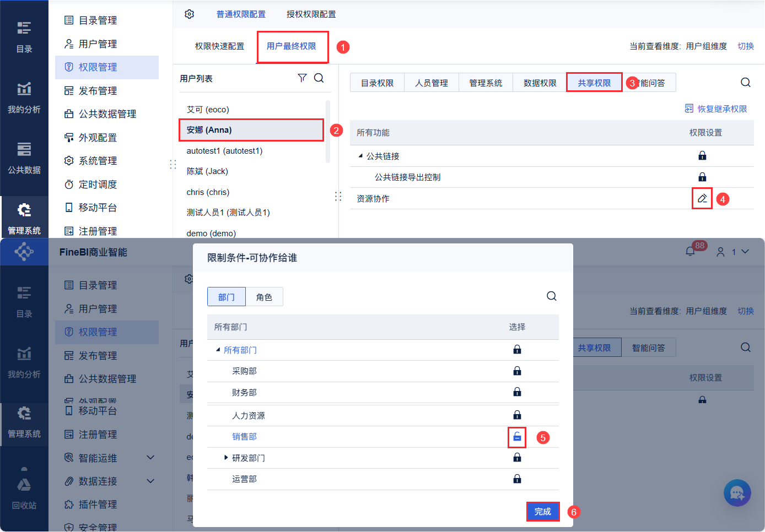765x532 pixels.
Task: Click the search icon in the 限制条件 dialog
Action: (x=551, y=296)
